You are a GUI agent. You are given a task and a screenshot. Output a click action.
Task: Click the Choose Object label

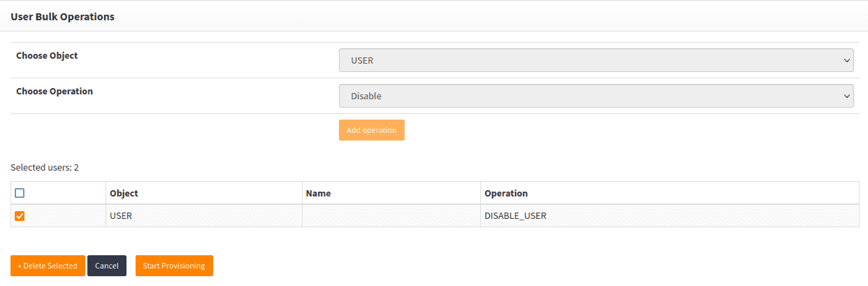point(47,55)
